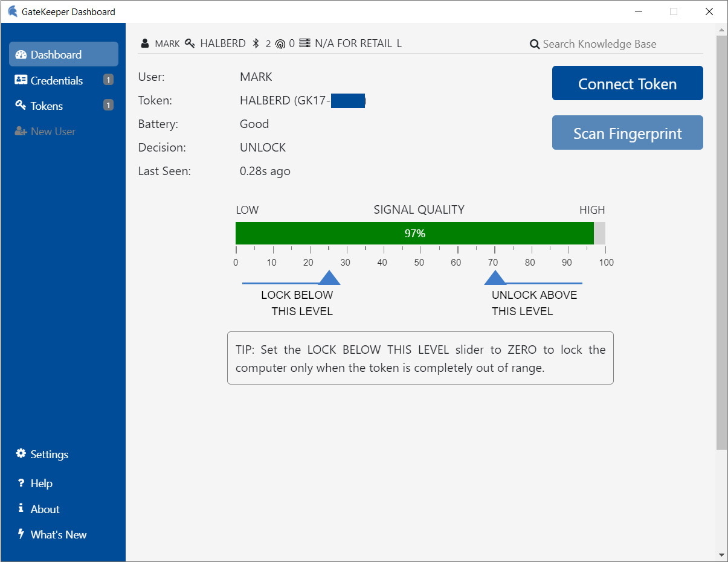Click the Decision value UNLOCK
Screen dimensions: 728x562
(263, 147)
